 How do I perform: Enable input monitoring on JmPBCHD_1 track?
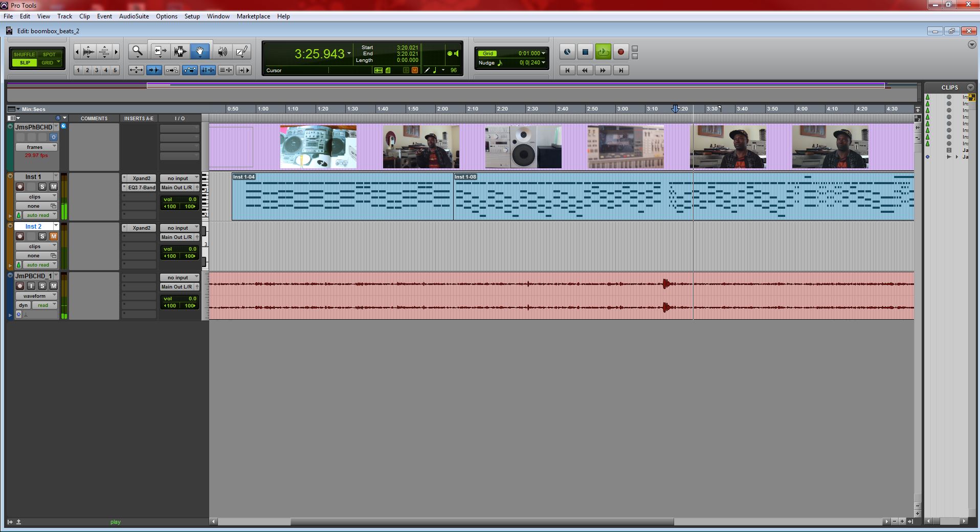[x=31, y=286]
